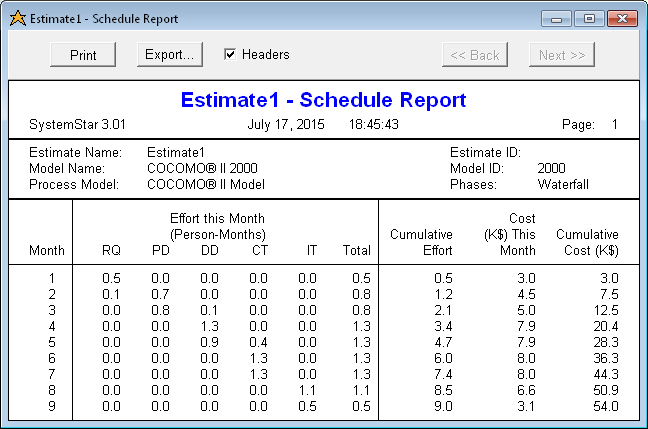Select the 'SystemStar 3.01' text
Image resolution: width=648 pixels, height=429 pixels.
(x=77, y=124)
